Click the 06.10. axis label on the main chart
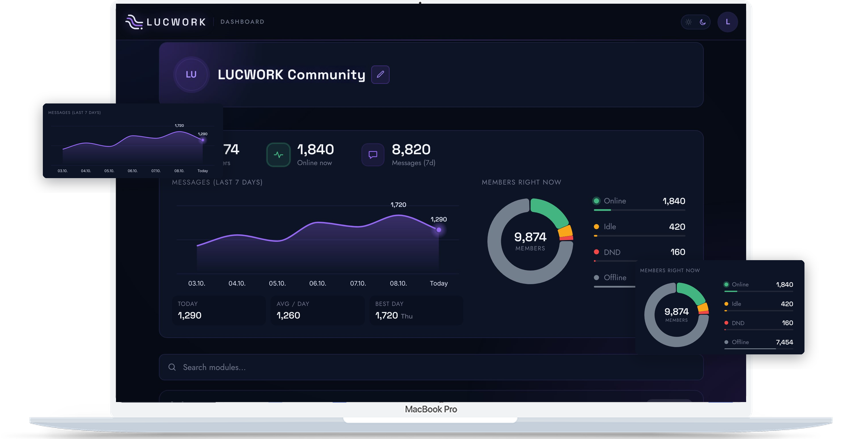 point(318,283)
